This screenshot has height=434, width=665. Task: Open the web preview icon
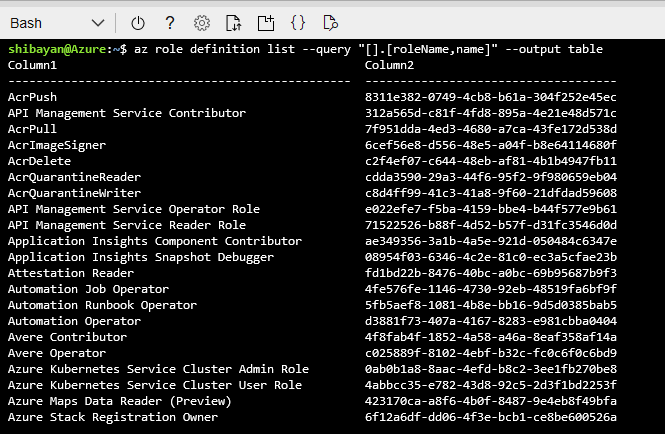point(330,23)
